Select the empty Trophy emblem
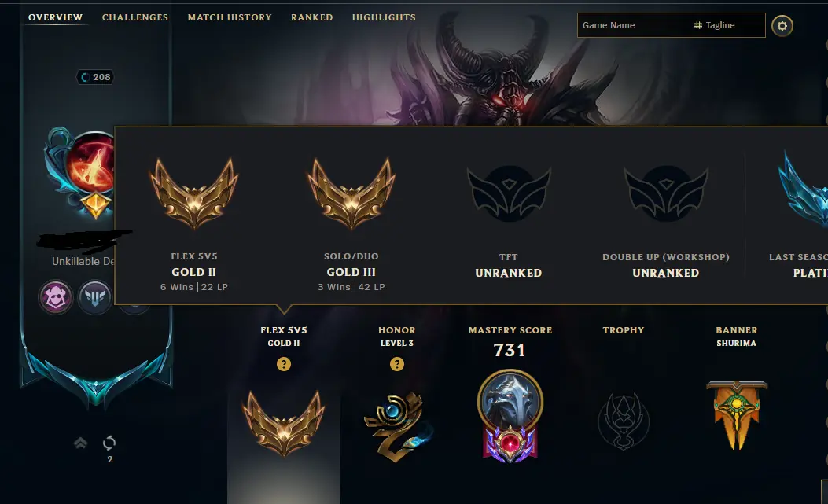828x504 pixels. click(624, 421)
